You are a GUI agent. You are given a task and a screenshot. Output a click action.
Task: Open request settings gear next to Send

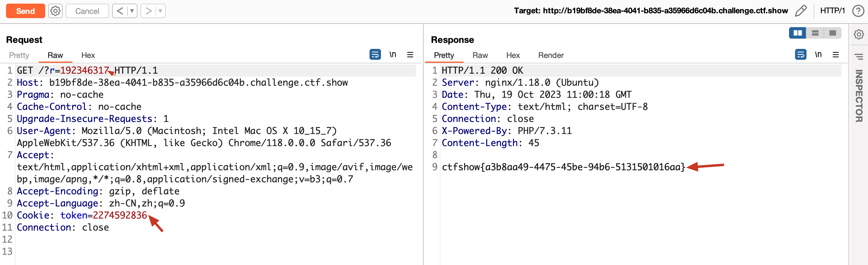55,11
